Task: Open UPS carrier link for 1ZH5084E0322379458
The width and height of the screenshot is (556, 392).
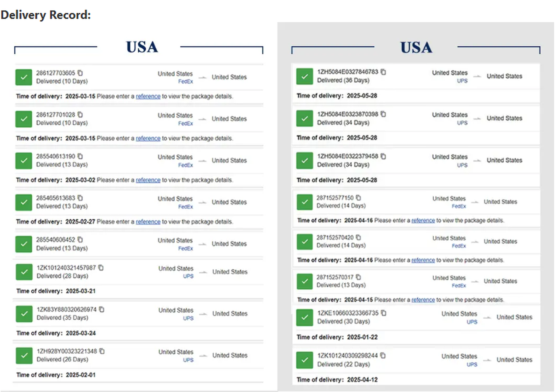Action: pyautogui.click(x=462, y=165)
